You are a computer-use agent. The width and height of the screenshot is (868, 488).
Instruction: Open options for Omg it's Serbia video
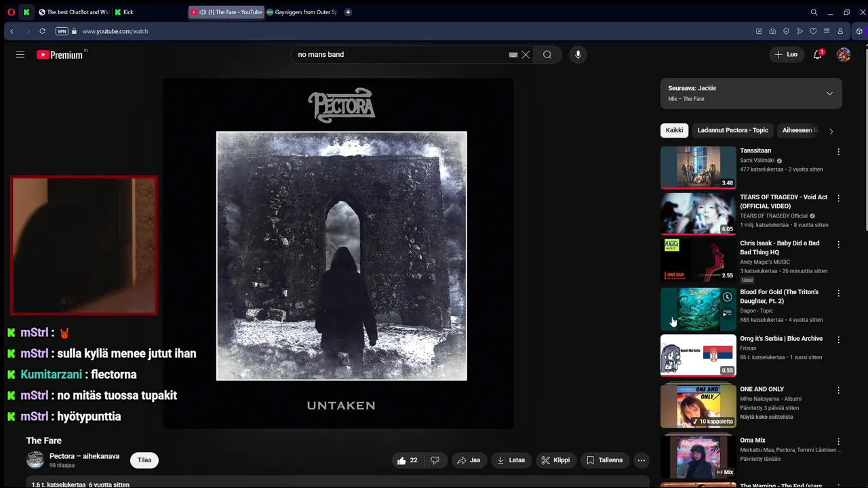(x=838, y=340)
